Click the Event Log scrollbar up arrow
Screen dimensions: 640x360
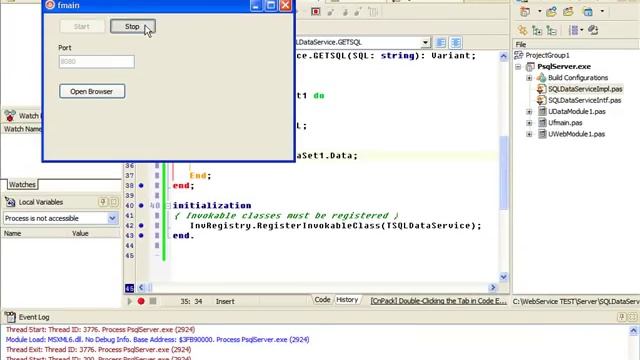(x=633, y=331)
